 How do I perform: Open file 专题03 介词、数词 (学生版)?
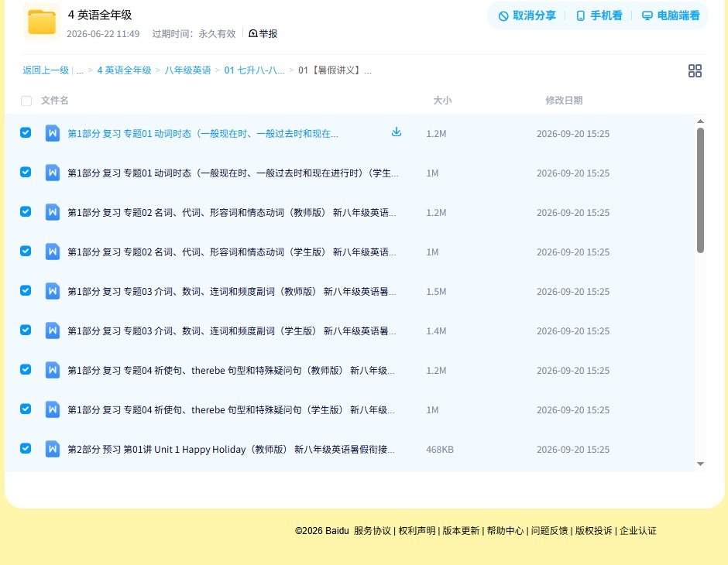point(232,330)
